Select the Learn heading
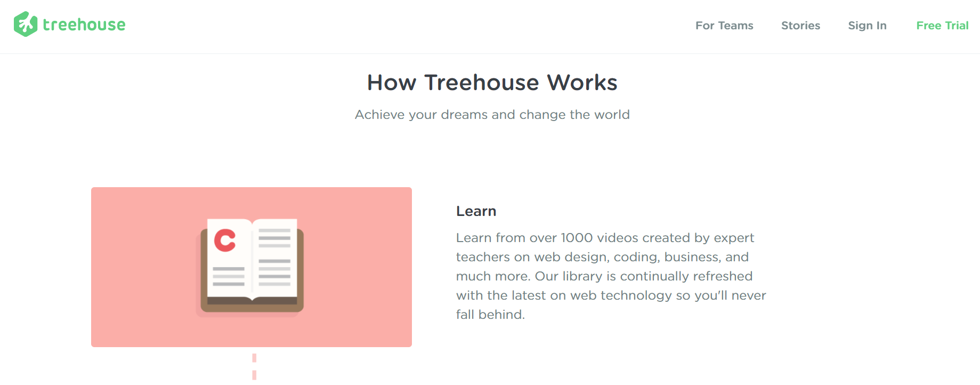The height and width of the screenshot is (385, 980). [476, 211]
